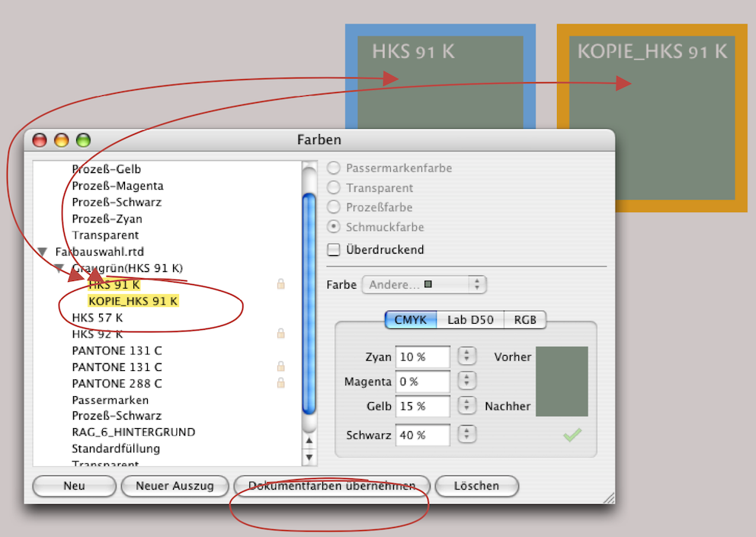Click the color list's scroll up arrow
The width and height of the screenshot is (756, 537).
pos(309,440)
